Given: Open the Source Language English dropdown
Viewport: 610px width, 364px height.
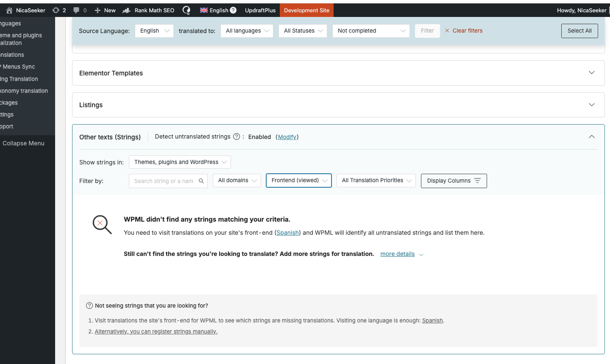Looking at the screenshot, I should [154, 31].
